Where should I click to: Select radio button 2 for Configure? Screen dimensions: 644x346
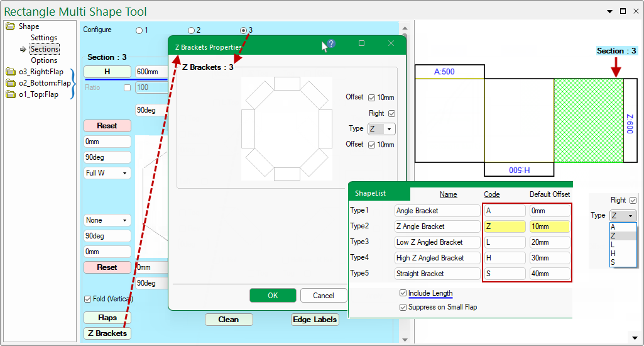pos(192,30)
